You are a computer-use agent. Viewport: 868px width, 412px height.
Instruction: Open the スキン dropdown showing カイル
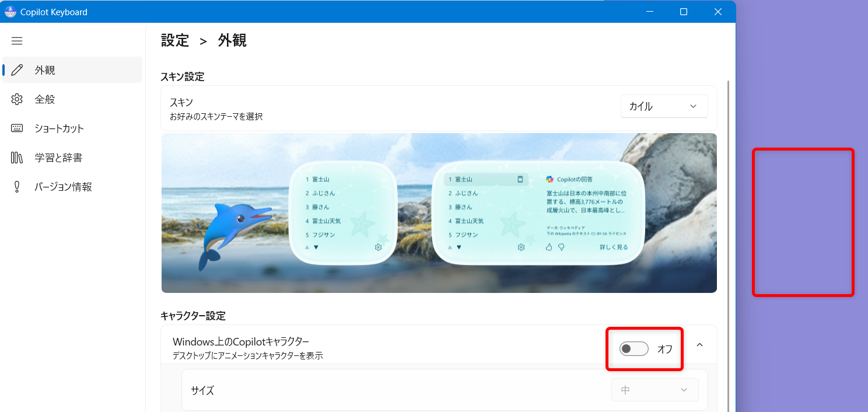coord(664,106)
